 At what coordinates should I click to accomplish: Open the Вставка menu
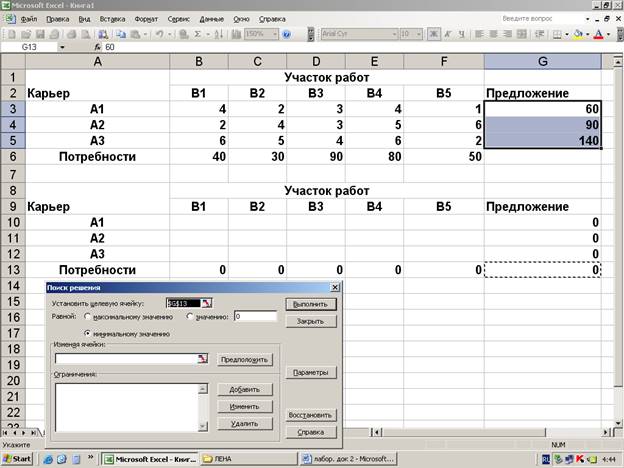(112, 19)
